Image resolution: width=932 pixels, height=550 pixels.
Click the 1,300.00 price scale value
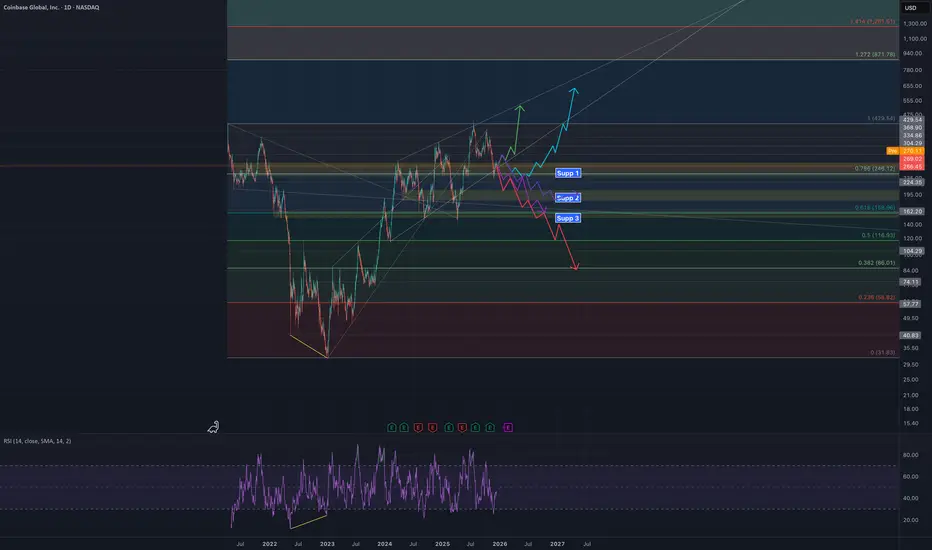915,24
